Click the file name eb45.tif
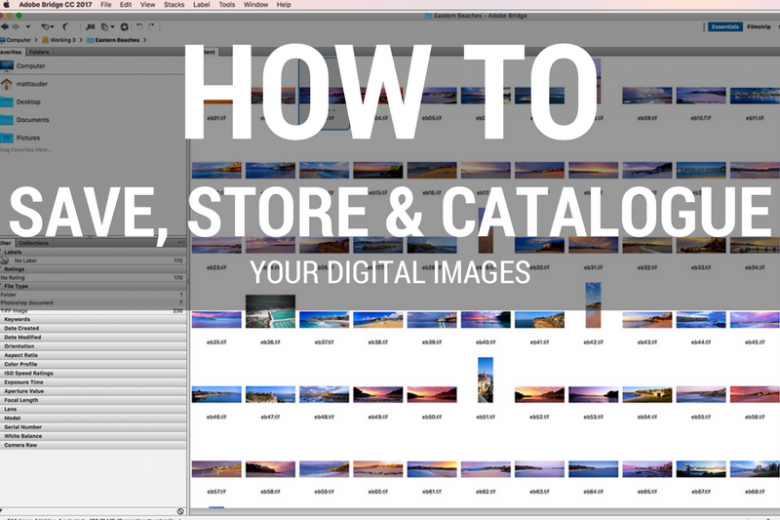Screen dimensions: 780x520 pyautogui.click(x=755, y=342)
